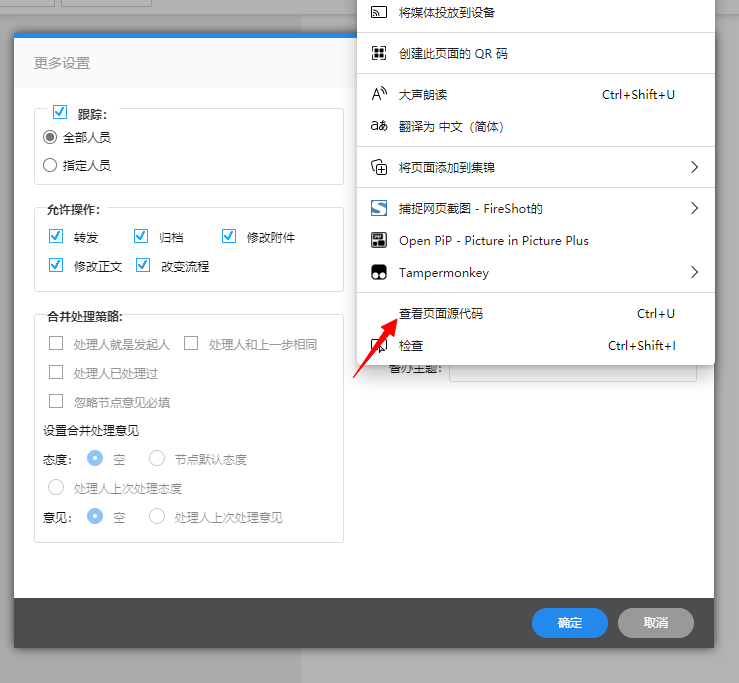Click the Ctrl+U shortcut text
Screen dimensions: 739x683
[x=656, y=313]
